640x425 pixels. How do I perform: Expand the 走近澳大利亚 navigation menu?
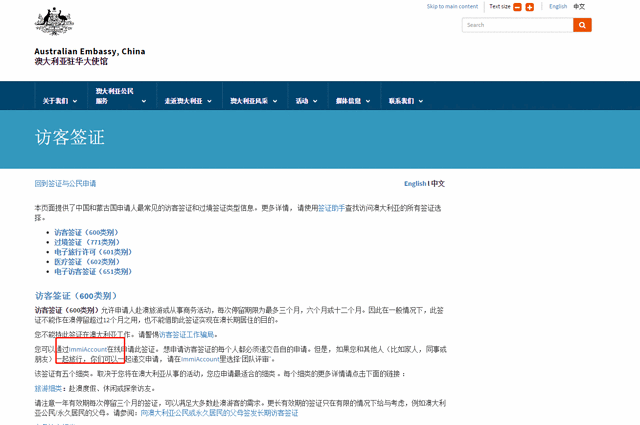point(186,101)
